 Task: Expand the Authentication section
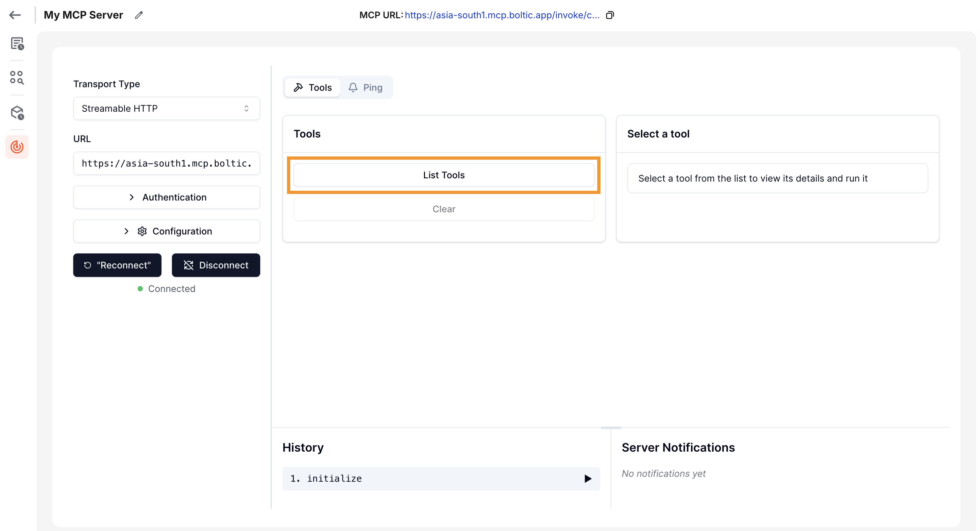click(166, 197)
